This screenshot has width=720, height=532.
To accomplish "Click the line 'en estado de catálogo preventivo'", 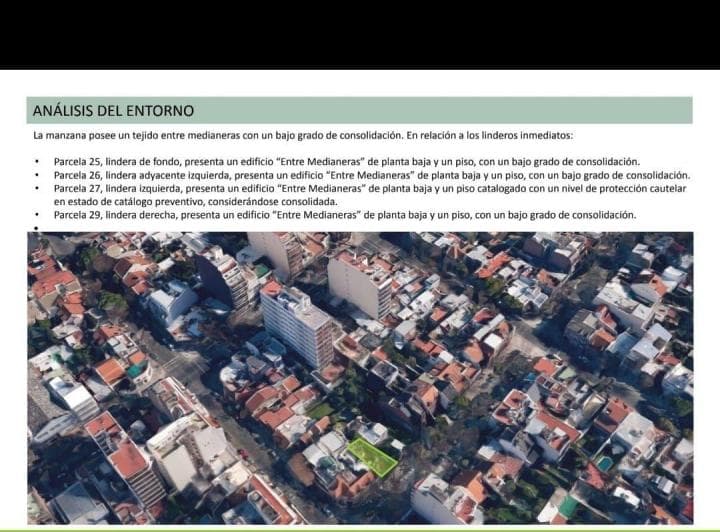I will 196,202.
